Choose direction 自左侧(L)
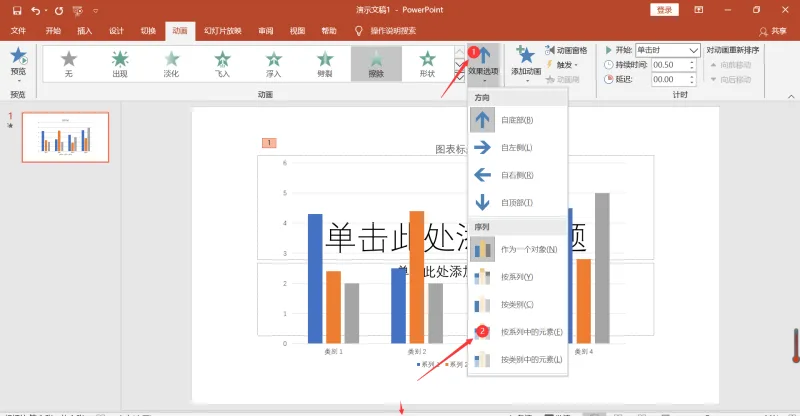The width and height of the screenshot is (800, 416). coord(518,148)
